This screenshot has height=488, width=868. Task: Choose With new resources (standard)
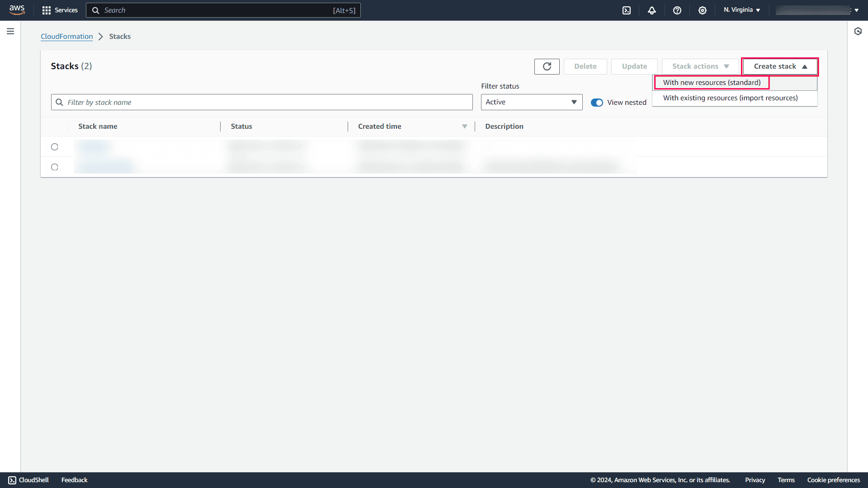(x=712, y=82)
